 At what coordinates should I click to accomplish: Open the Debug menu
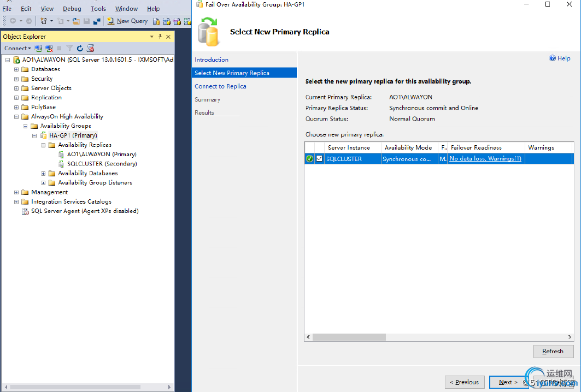[x=72, y=9]
